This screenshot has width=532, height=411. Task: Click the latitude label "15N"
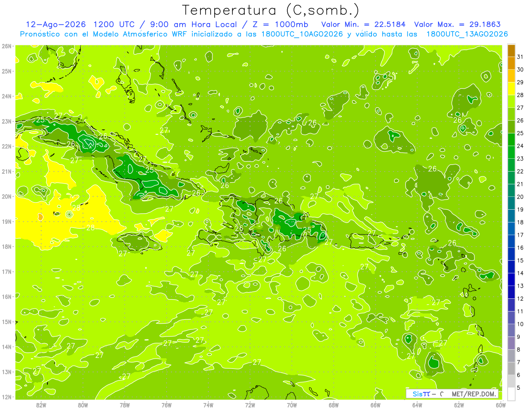coord(7,321)
